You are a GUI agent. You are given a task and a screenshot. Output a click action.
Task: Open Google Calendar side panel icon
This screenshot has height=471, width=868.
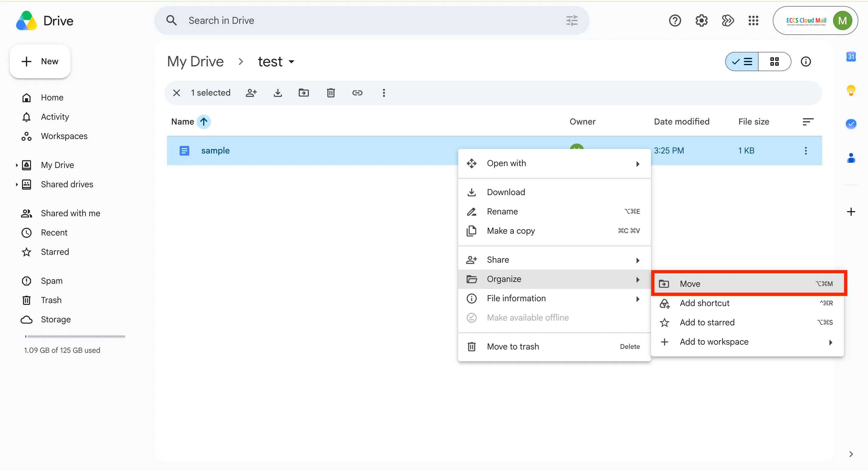(851, 57)
